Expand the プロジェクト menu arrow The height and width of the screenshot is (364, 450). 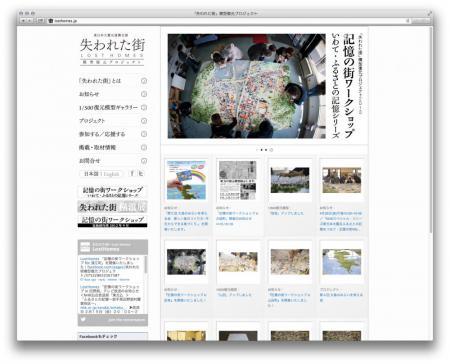(144, 121)
